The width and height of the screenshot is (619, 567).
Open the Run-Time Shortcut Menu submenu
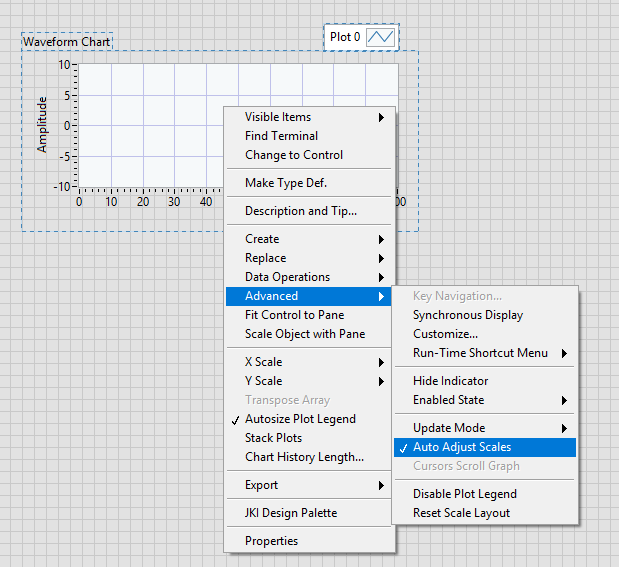pyautogui.click(x=480, y=353)
